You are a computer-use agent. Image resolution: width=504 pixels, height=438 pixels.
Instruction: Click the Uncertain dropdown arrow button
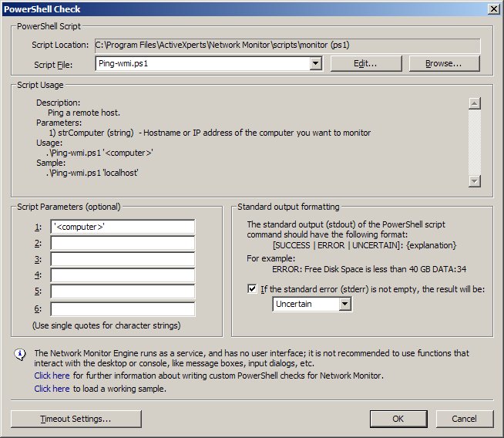pos(345,304)
